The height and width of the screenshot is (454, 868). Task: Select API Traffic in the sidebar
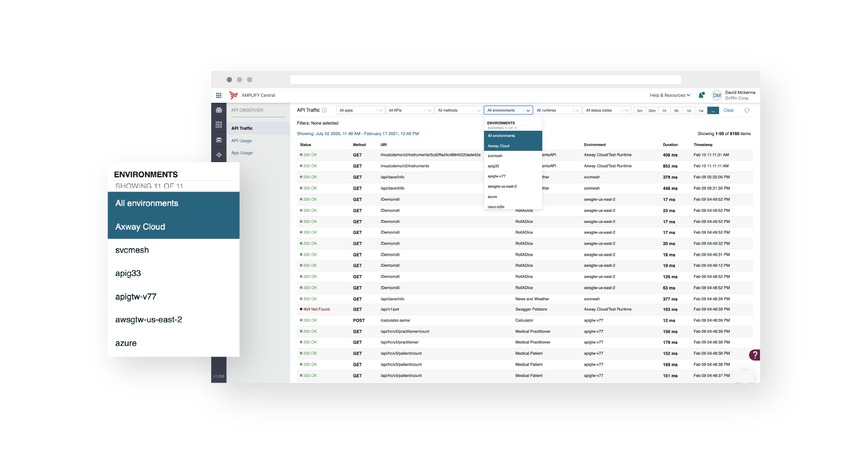pos(242,128)
